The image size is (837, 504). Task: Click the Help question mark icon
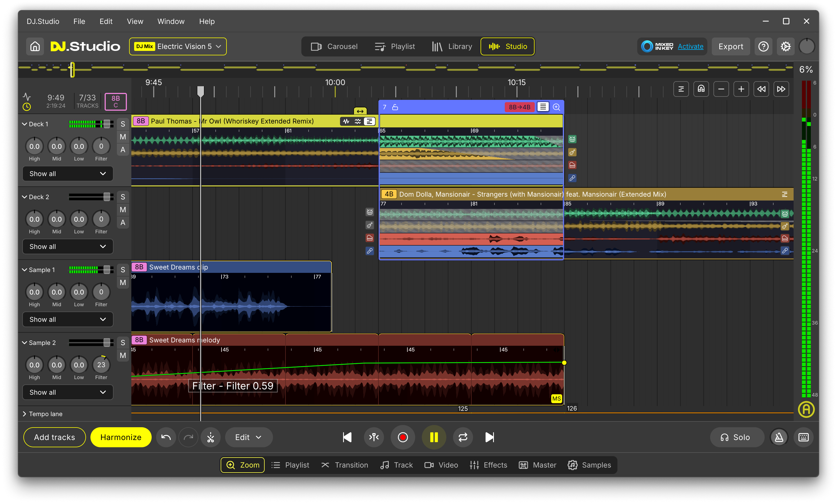click(763, 46)
